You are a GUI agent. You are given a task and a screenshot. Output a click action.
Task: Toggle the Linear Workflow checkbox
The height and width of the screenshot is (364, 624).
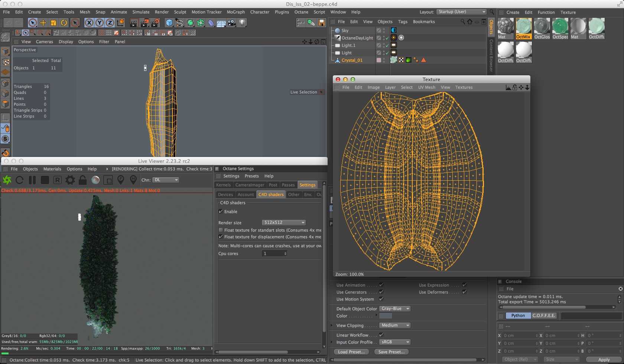(x=381, y=335)
